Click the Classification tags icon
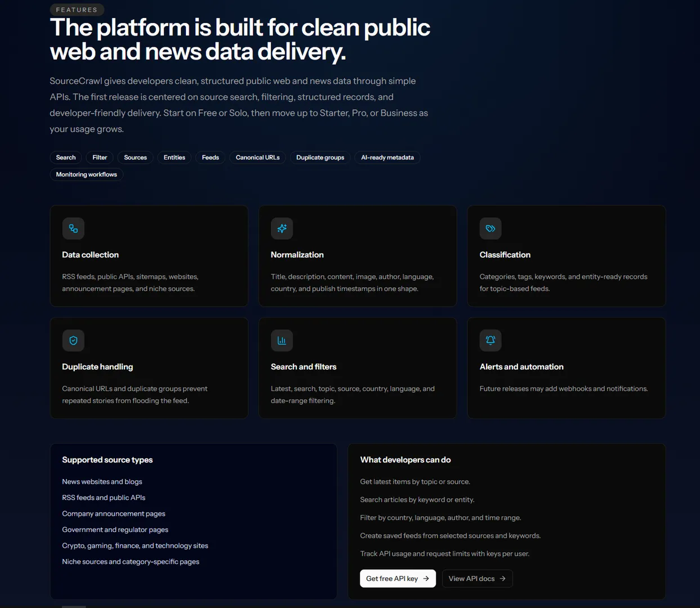The width and height of the screenshot is (700, 608). point(491,229)
